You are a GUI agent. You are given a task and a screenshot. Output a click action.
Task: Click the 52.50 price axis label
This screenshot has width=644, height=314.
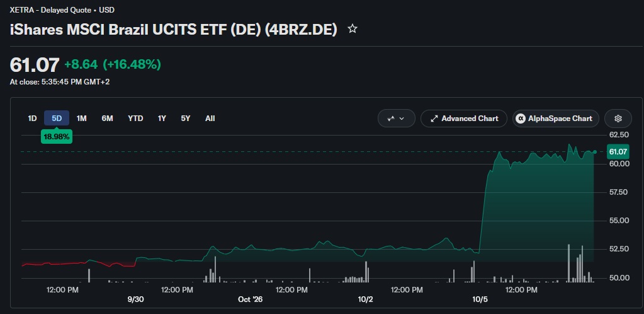click(619, 249)
